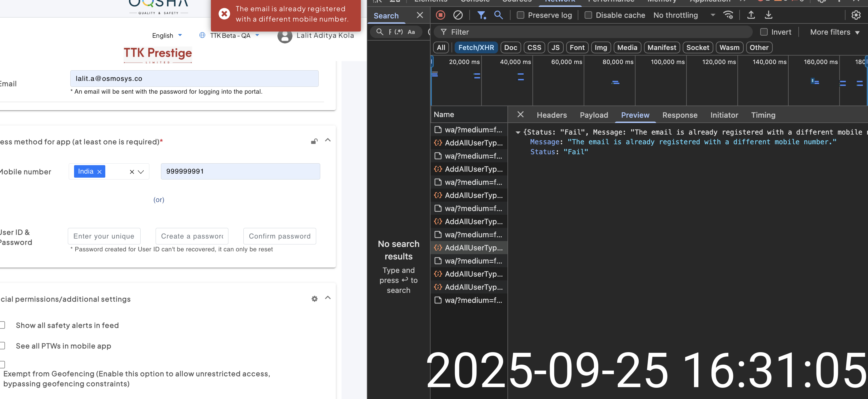Check the Invert filter checkbox
The width and height of the screenshot is (868, 399).
click(764, 32)
